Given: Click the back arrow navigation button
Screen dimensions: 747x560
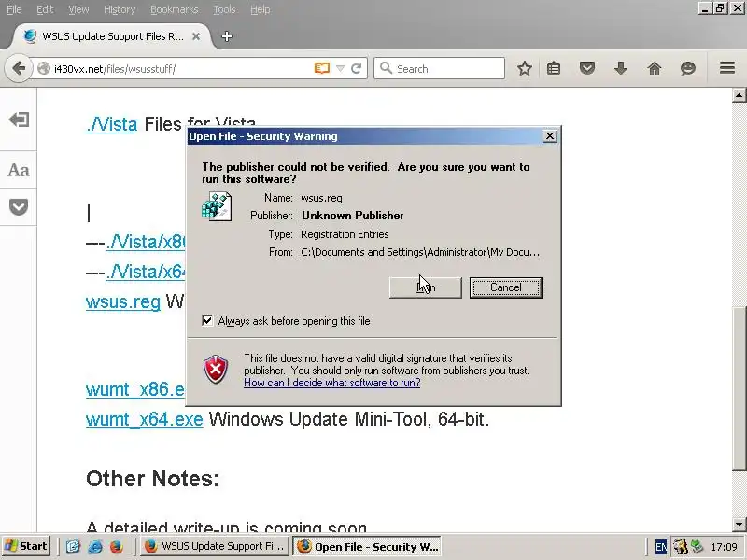Looking at the screenshot, I should (18, 68).
